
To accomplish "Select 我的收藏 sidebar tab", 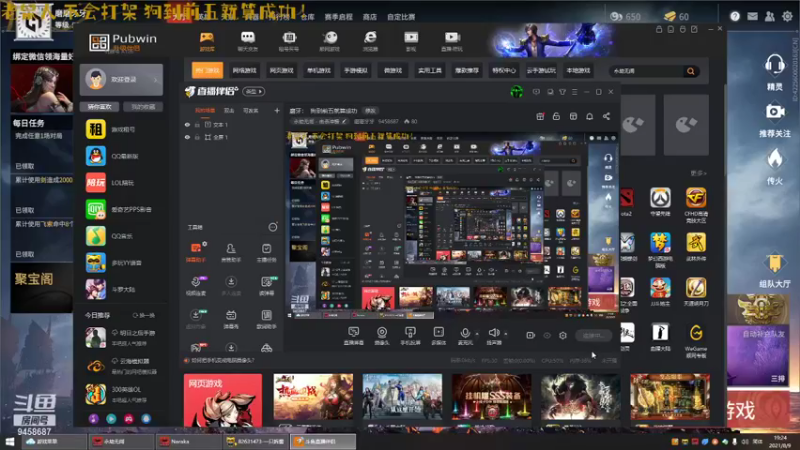I will (x=143, y=107).
